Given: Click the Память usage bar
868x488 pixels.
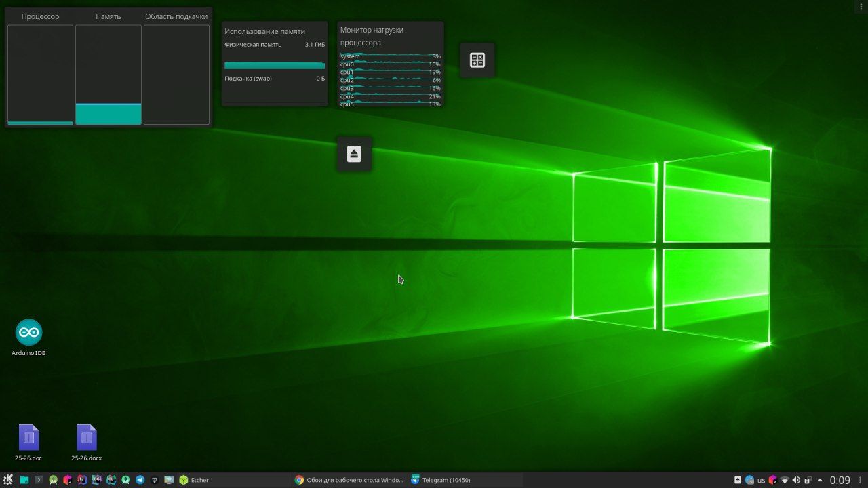Looking at the screenshot, I should pos(108,75).
